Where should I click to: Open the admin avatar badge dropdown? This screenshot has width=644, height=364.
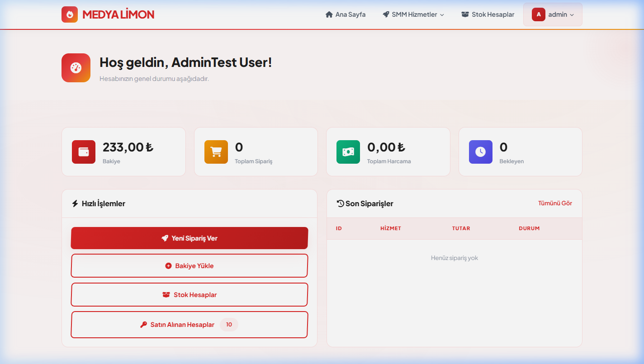(538, 14)
